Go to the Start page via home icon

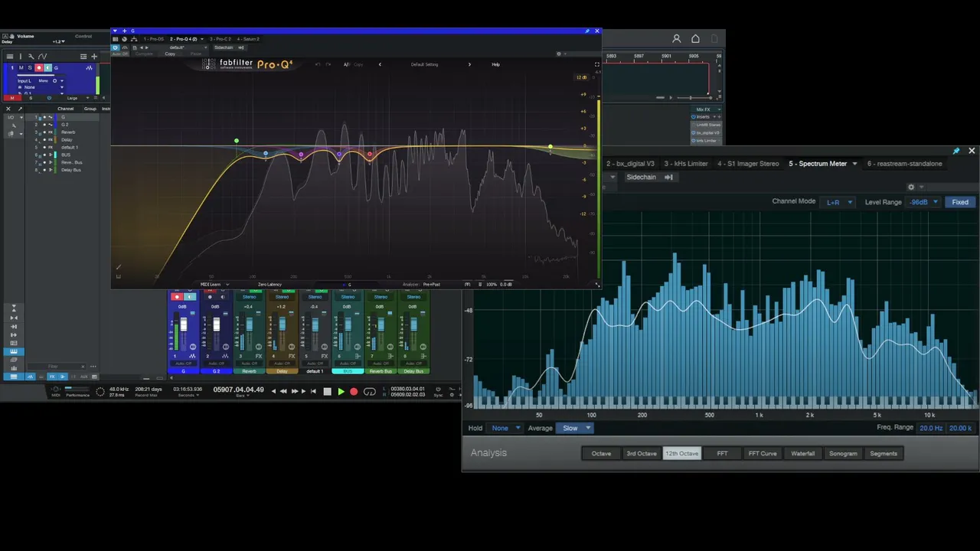(695, 38)
